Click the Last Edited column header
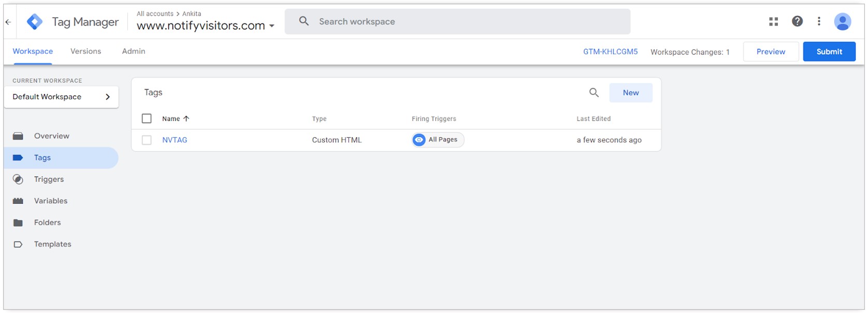Image resolution: width=868 pixels, height=313 pixels. coord(594,119)
